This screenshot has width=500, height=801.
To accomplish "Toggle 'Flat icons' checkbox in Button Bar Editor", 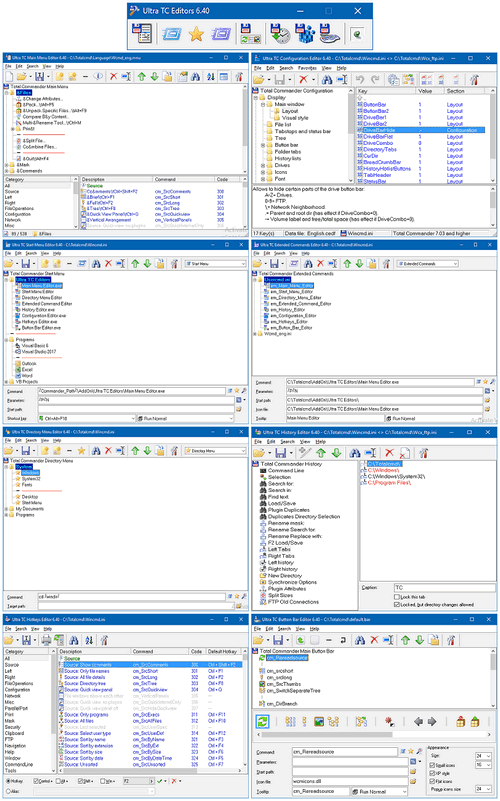I will click(x=432, y=781).
